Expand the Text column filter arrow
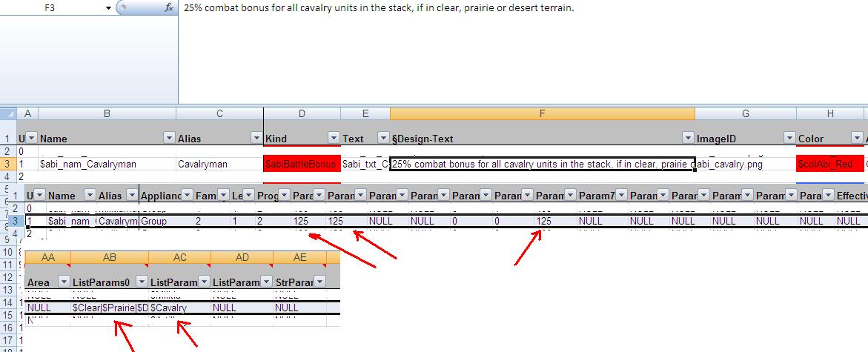This screenshot has width=868, height=352. [x=382, y=138]
